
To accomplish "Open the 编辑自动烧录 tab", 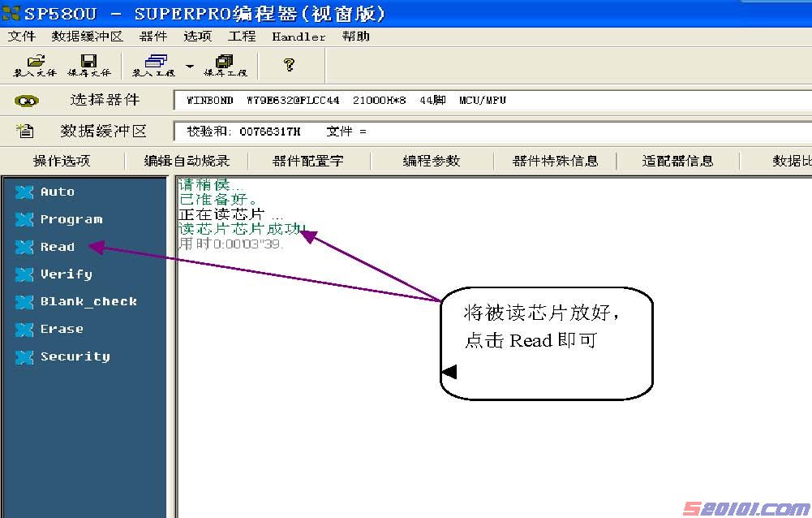I will pyautogui.click(x=187, y=161).
